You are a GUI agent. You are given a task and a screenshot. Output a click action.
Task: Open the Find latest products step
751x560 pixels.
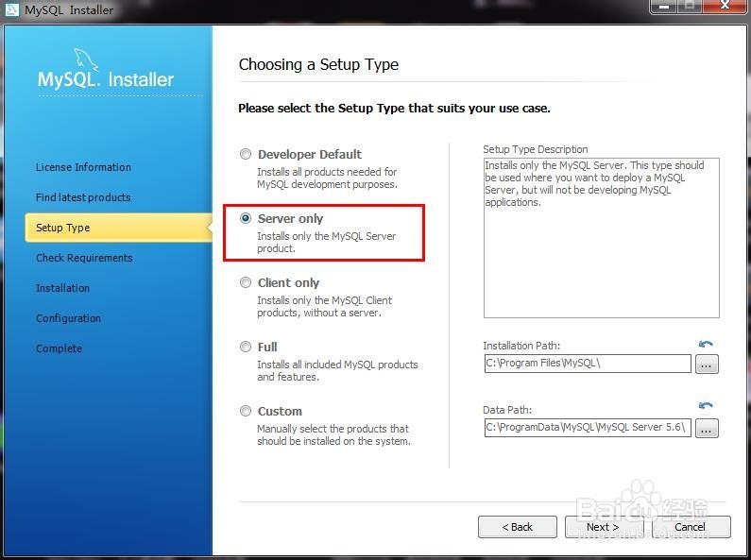pyautogui.click(x=83, y=197)
